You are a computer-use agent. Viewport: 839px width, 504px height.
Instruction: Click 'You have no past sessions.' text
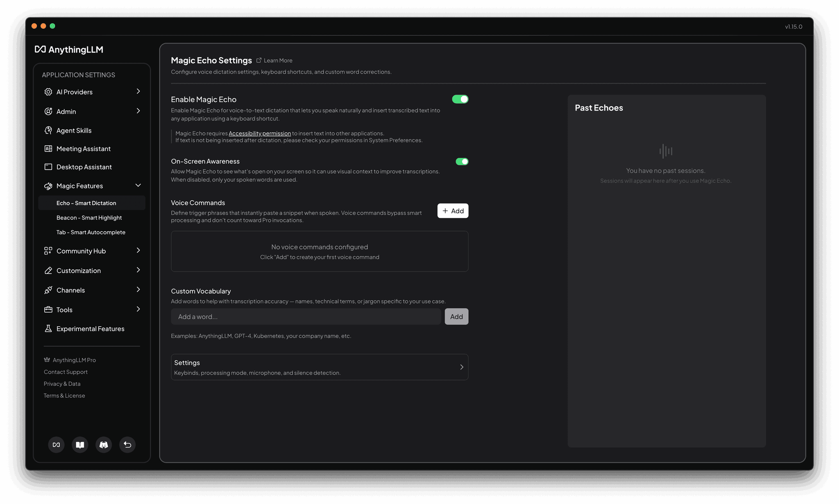(x=666, y=171)
